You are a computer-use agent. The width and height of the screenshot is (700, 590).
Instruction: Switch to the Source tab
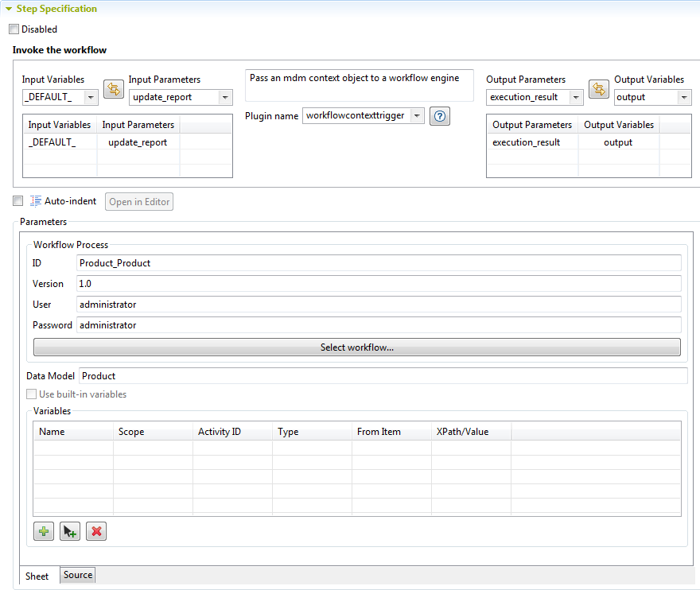click(x=78, y=575)
